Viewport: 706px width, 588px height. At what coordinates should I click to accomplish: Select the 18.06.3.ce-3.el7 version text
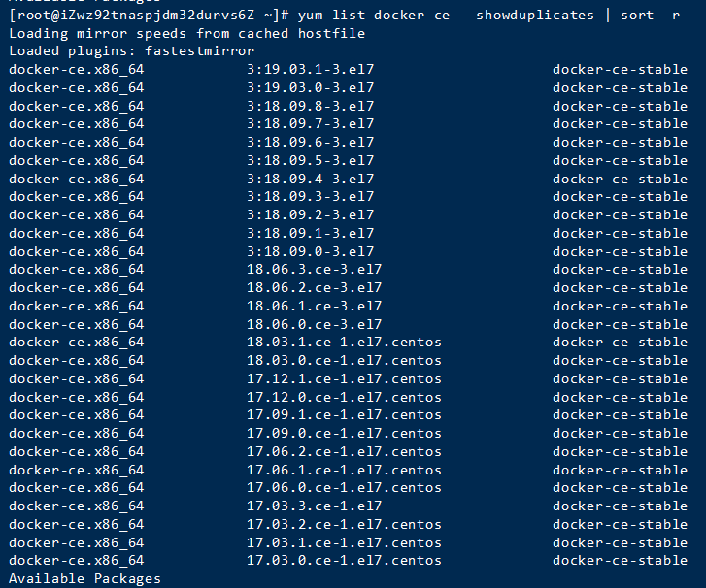(x=315, y=269)
